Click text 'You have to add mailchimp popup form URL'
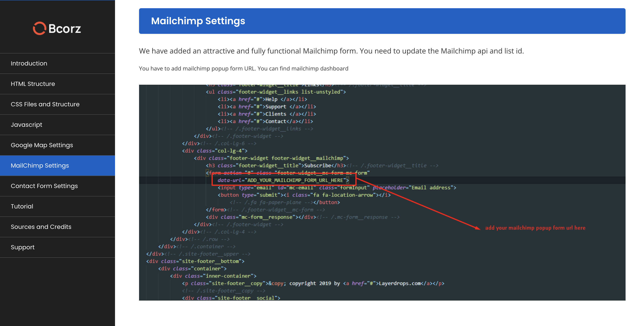Image resolution: width=644 pixels, height=326 pixels. pos(197,69)
